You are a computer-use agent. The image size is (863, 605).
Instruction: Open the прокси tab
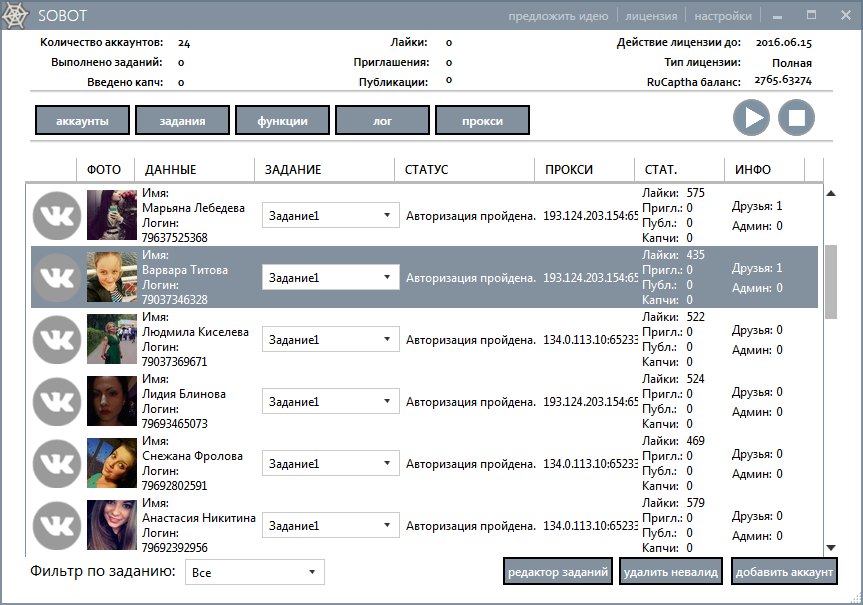(x=482, y=121)
